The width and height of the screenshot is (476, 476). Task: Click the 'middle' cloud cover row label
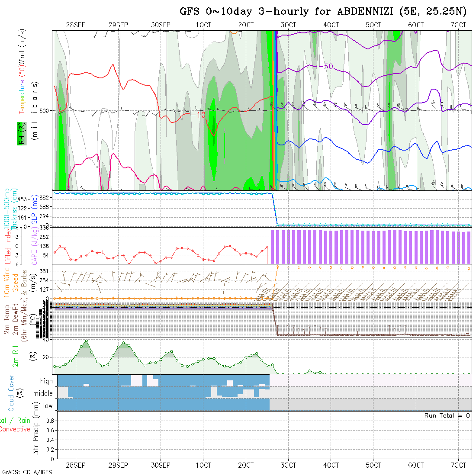(x=43, y=393)
